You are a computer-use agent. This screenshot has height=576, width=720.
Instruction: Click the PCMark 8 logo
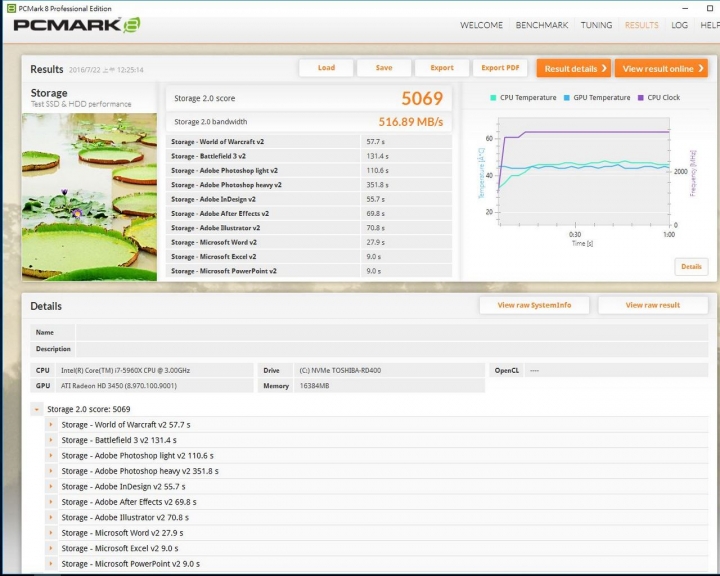[x=77, y=25]
